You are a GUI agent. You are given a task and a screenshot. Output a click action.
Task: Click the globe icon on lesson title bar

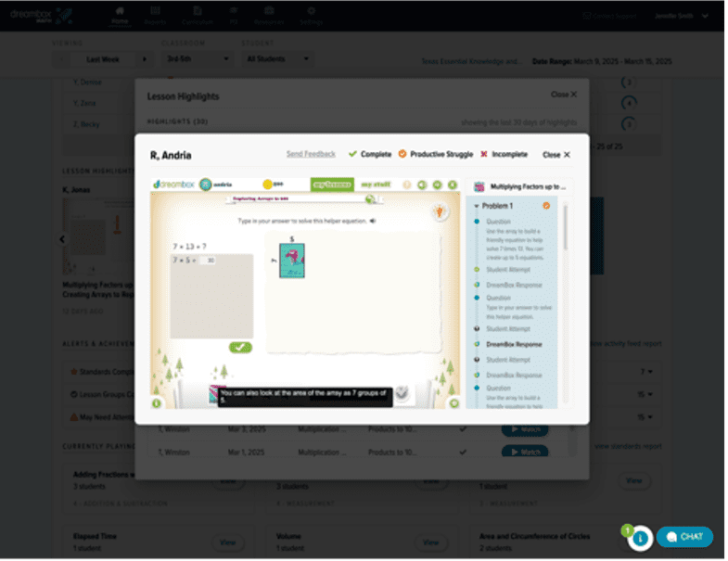coord(370,199)
